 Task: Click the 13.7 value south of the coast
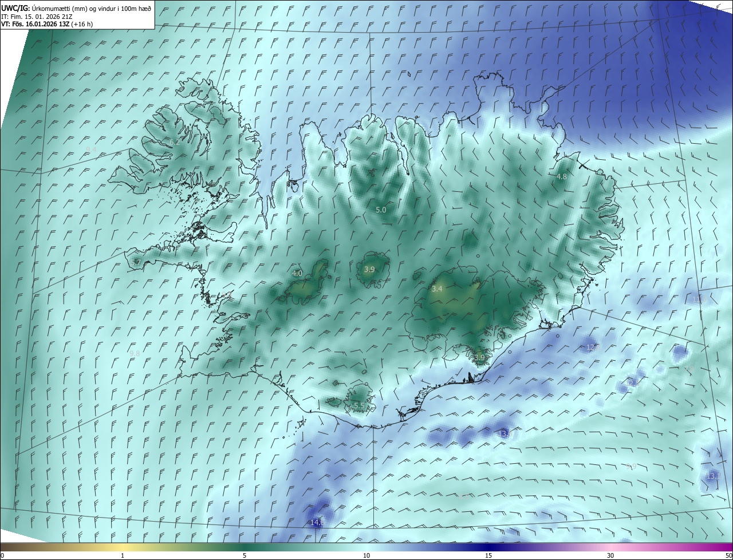point(506,434)
